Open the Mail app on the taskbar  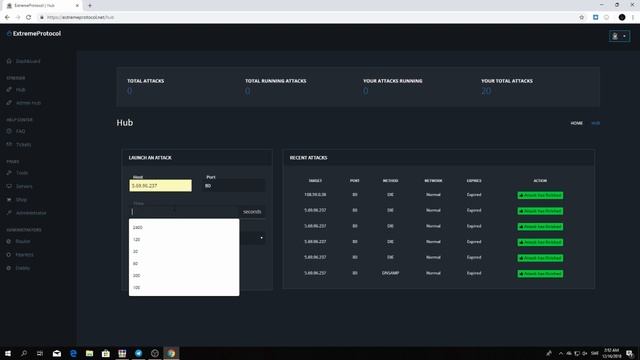57,353
